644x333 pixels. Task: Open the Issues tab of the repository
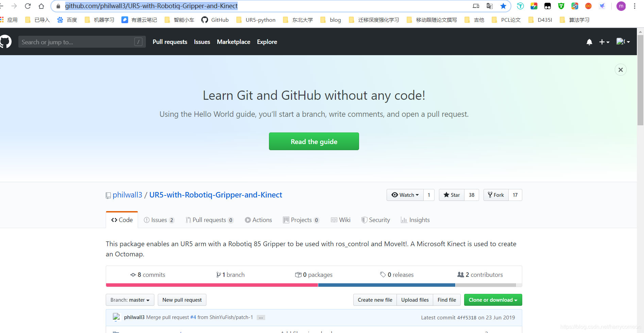click(x=159, y=220)
